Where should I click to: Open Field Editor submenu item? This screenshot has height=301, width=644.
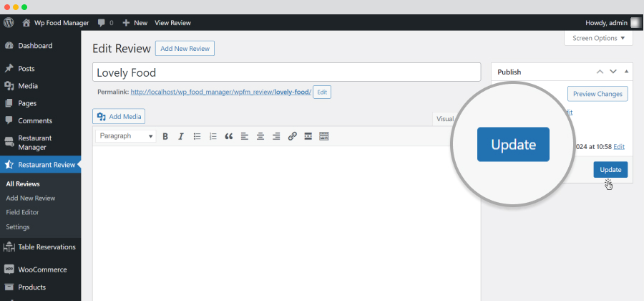(x=23, y=213)
